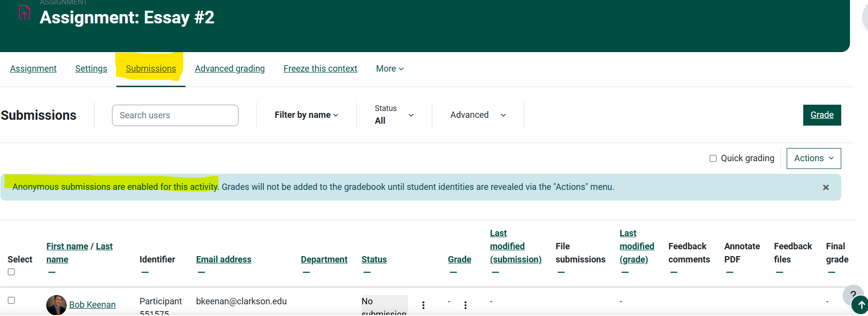The width and height of the screenshot is (868, 316).
Task: Enable the Quick grading checkbox
Action: (713, 158)
